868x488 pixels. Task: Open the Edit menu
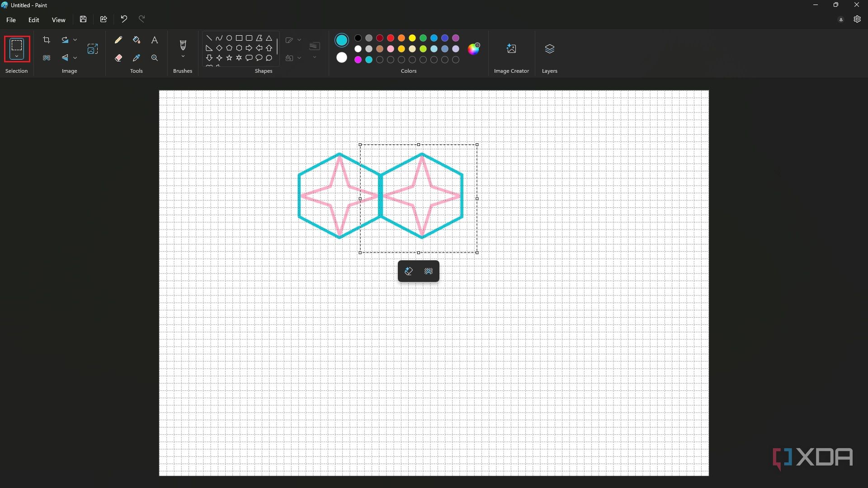pos(33,20)
